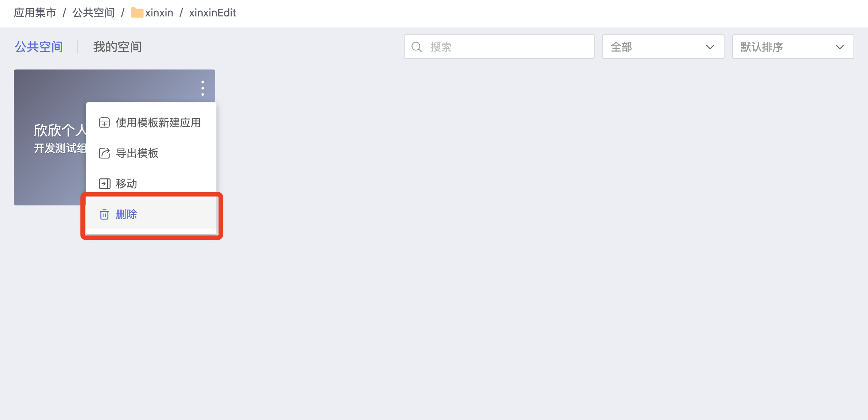Expand the 全部 filter dropdown
This screenshot has height=420, width=868.
click(663, 47)
